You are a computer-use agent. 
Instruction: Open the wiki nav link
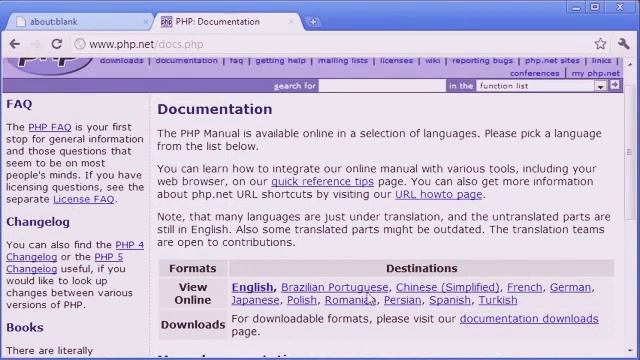point(433,60)
